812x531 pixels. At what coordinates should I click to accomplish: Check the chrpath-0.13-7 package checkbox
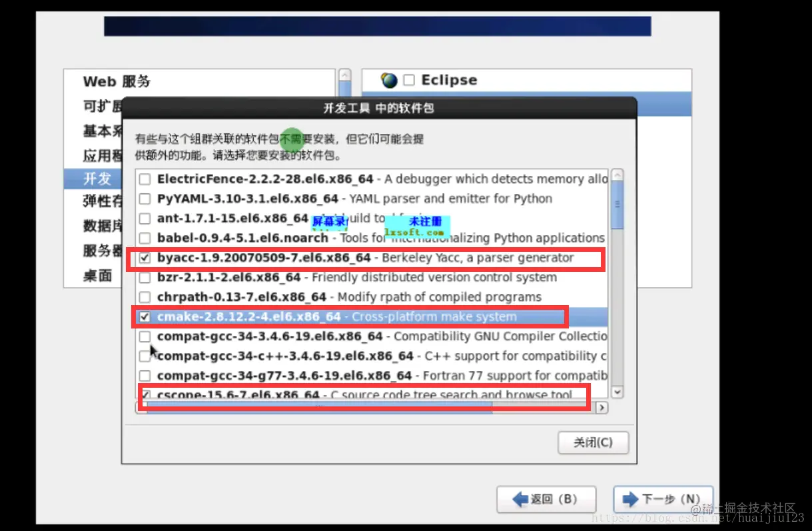point(145,297)
